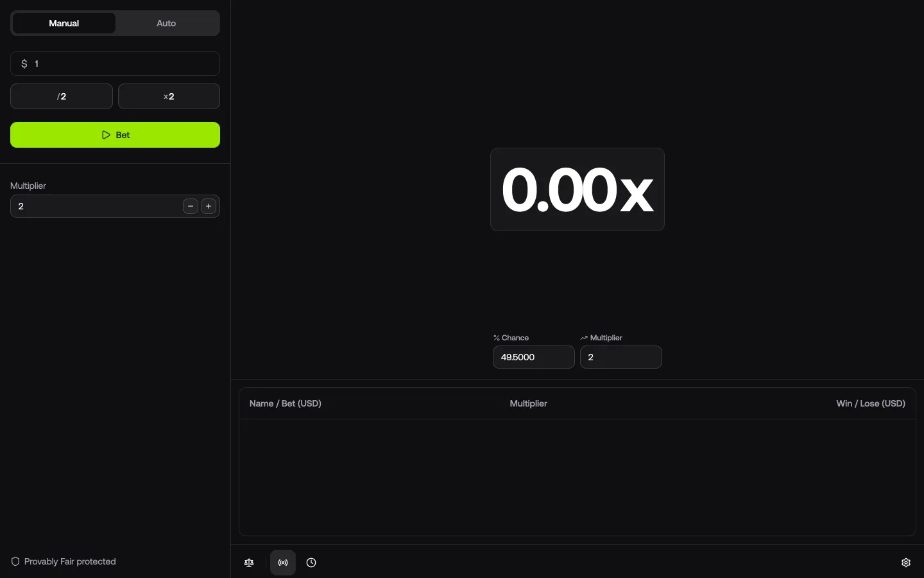Viewport: 924px width, 578px height.
Task: Click the dollar sign currency icon
Action: pos(24,64)
